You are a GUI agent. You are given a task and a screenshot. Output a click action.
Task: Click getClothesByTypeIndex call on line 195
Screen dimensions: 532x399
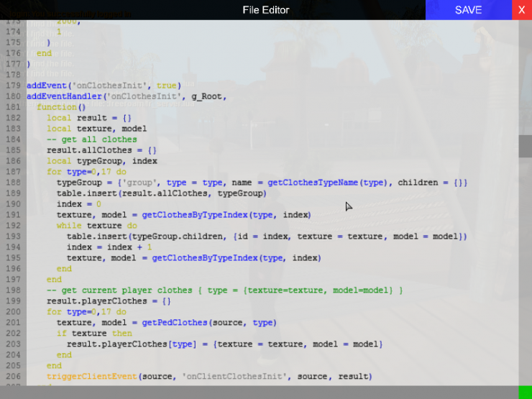pyautogui.click(x=237, y=258)
